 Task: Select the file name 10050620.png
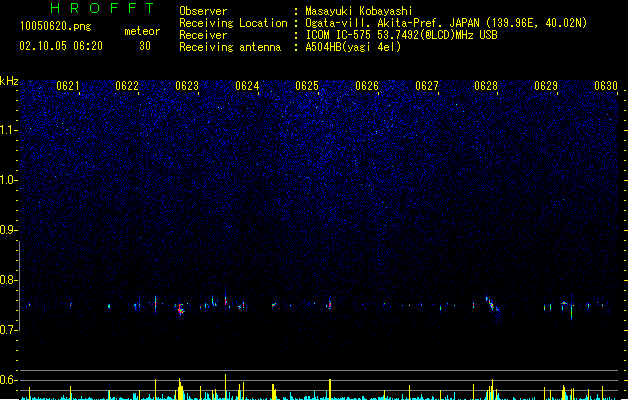pyautogui.click(x=56, y=27)
